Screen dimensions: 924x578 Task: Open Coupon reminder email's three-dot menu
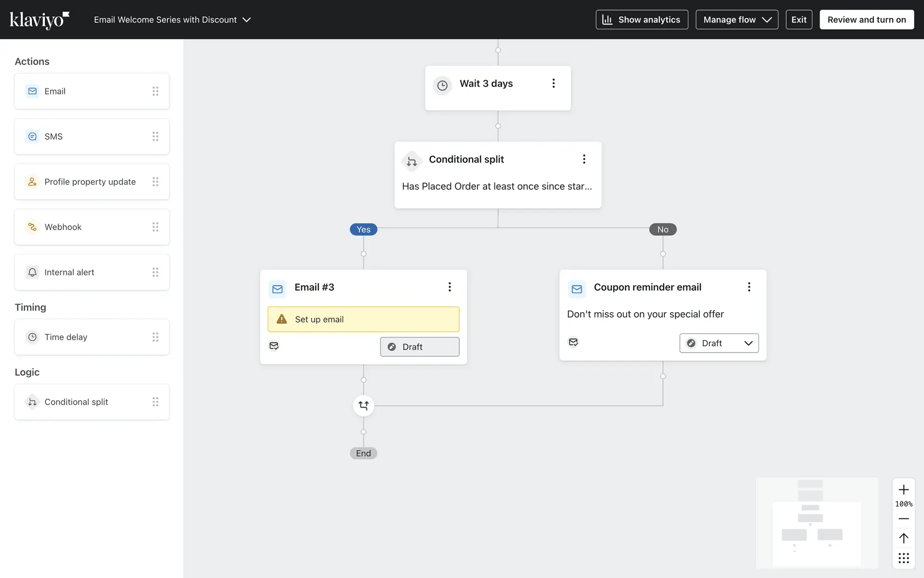pos(749,287)
